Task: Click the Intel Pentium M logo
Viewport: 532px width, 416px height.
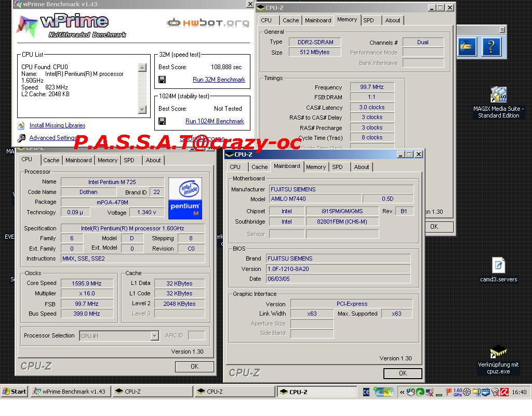Action: coord(185,198)
